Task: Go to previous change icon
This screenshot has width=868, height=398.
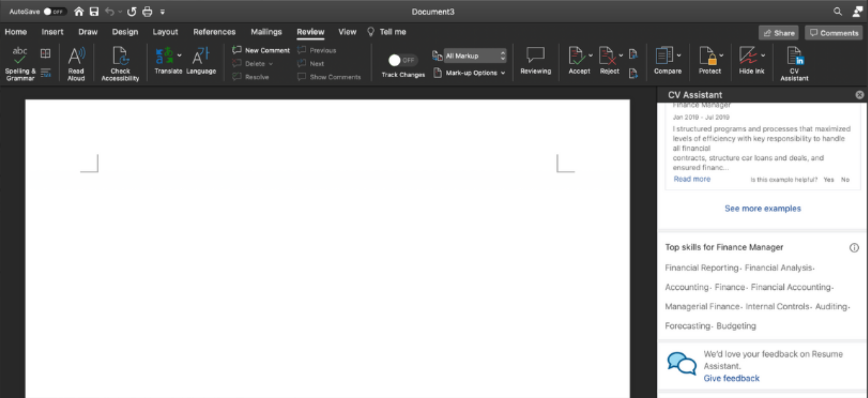Action: point(633,54)
